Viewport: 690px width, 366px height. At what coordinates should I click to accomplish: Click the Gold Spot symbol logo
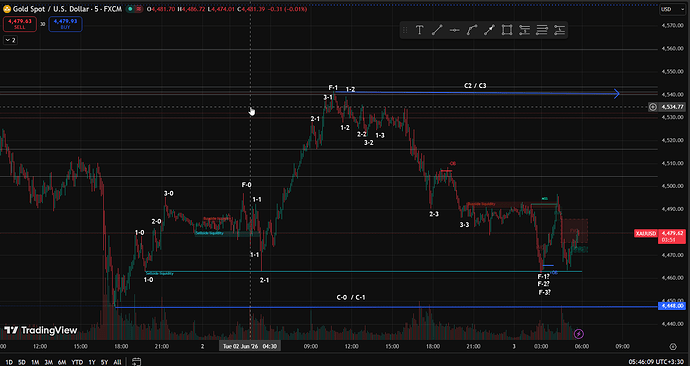[7, 9]
